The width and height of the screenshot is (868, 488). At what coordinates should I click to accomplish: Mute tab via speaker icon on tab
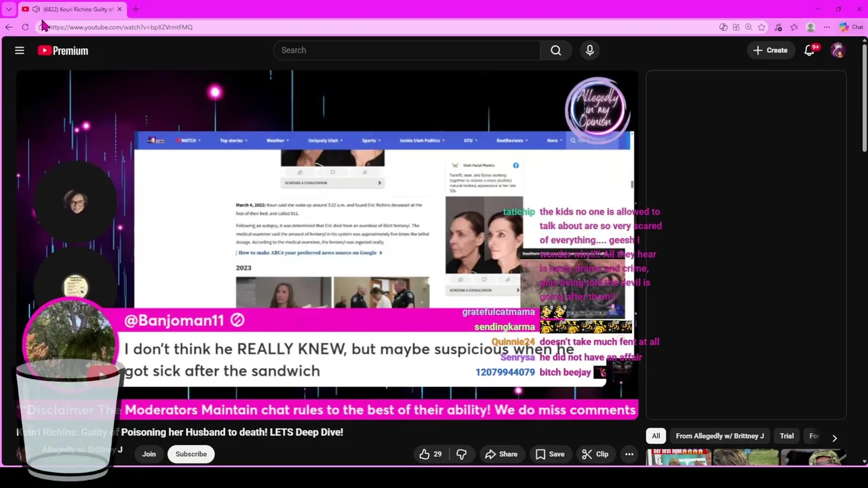(x=36, y=9)
